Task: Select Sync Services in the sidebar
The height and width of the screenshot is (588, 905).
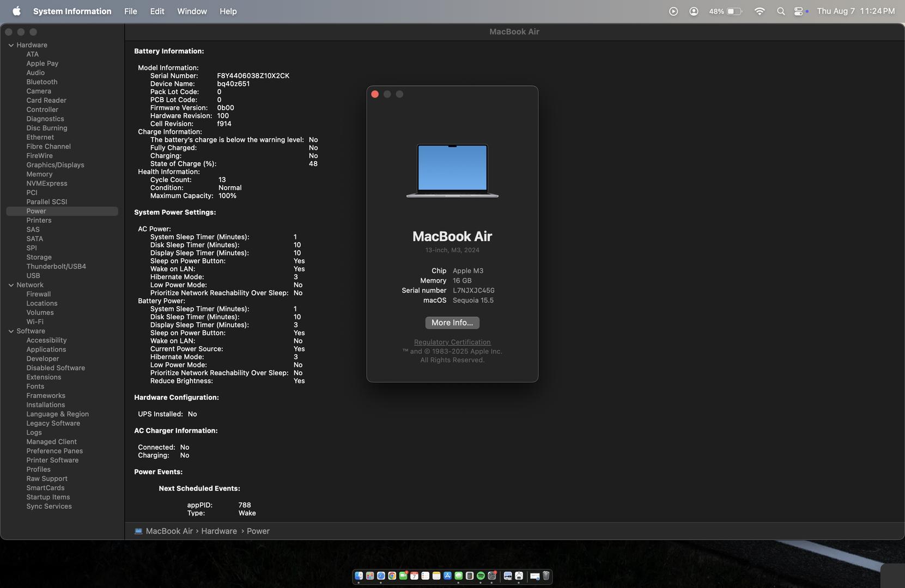Action: (49, 506)
